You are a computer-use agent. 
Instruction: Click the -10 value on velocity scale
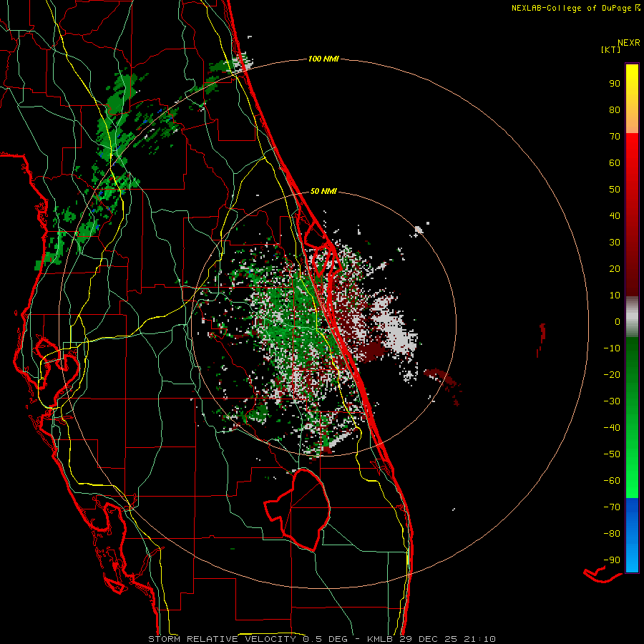(612, 348)
